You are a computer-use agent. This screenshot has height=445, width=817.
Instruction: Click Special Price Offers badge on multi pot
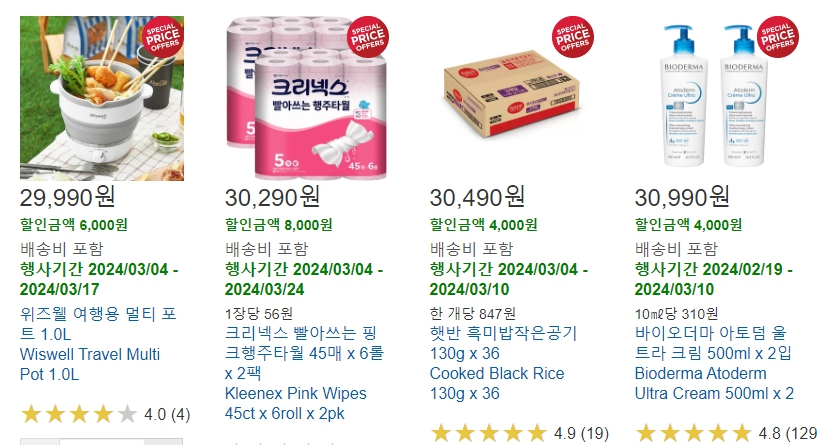point(163,37)
